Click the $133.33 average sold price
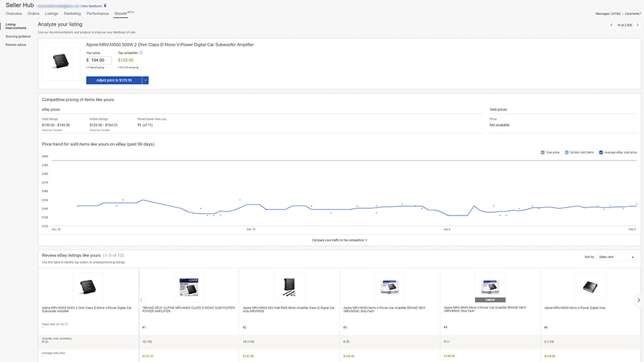Viewport: 644px width, 362px height. [148, 356]
